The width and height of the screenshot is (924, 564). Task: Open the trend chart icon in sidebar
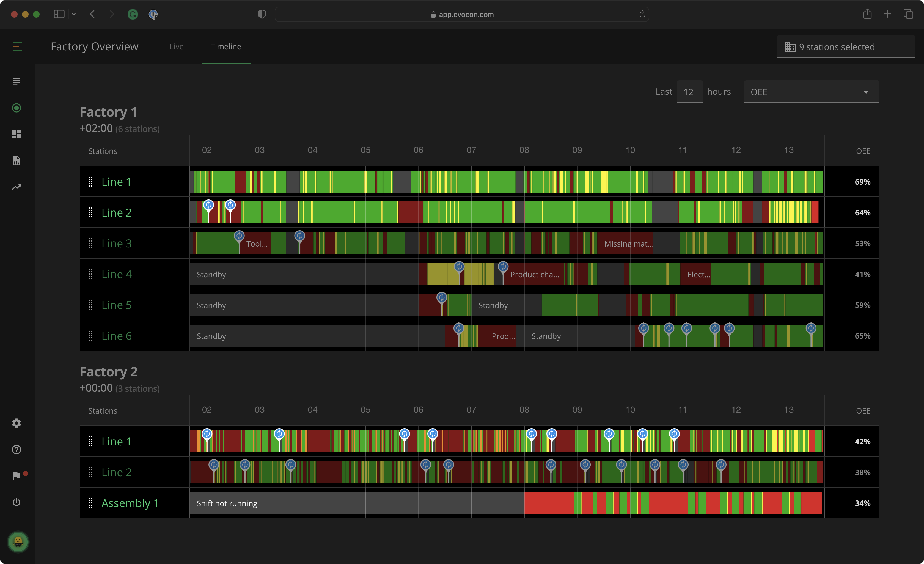(16, 187)
